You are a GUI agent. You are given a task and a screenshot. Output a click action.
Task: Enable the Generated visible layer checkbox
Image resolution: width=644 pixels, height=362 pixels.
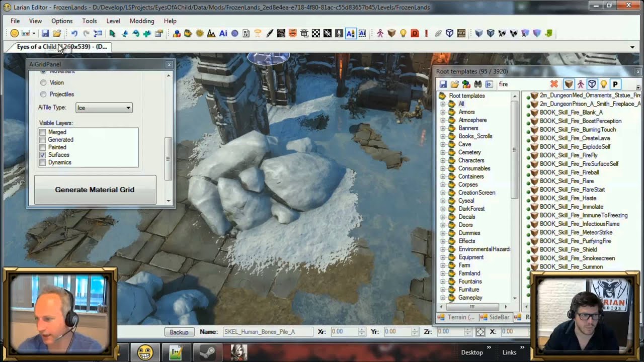point(43,140)
